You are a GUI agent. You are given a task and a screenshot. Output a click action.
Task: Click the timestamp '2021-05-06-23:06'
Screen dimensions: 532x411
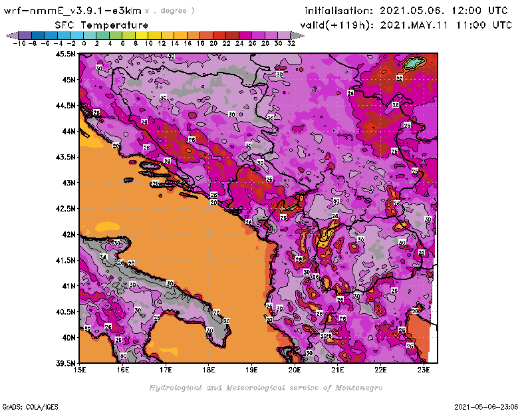(486, 407)
